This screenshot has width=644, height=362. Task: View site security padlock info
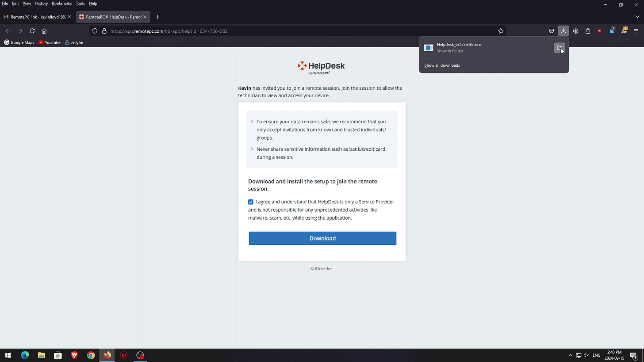pyautogui.click(x=104, y=31)
